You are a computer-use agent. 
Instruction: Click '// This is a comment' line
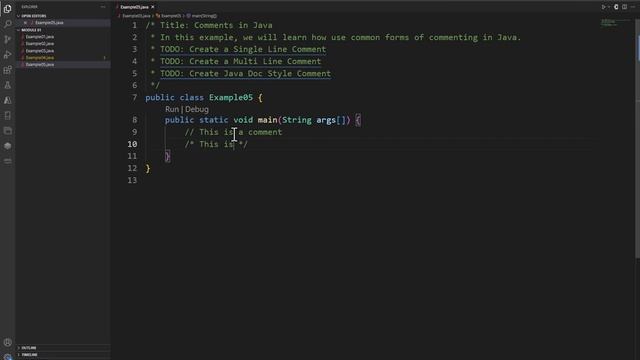coord(233,132)
